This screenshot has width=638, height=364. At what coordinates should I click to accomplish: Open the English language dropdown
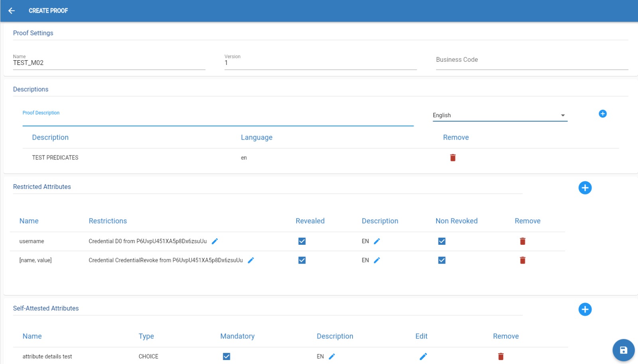point(500,115)
